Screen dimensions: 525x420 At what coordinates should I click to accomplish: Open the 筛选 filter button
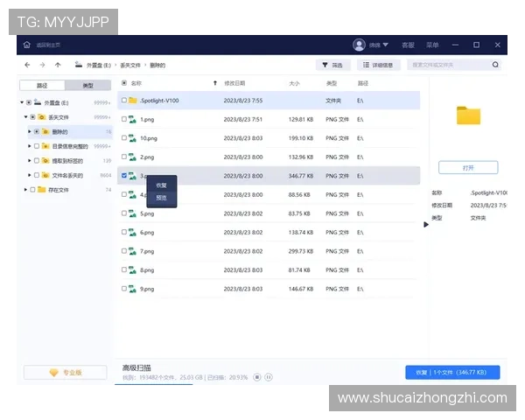pyautogui.click(x=333, y=65)
